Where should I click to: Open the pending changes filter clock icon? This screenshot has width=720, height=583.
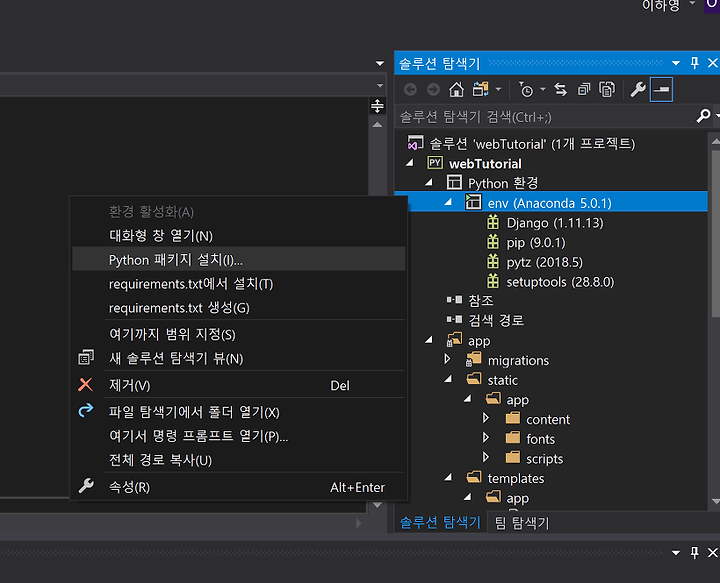[x=525, y=90]
